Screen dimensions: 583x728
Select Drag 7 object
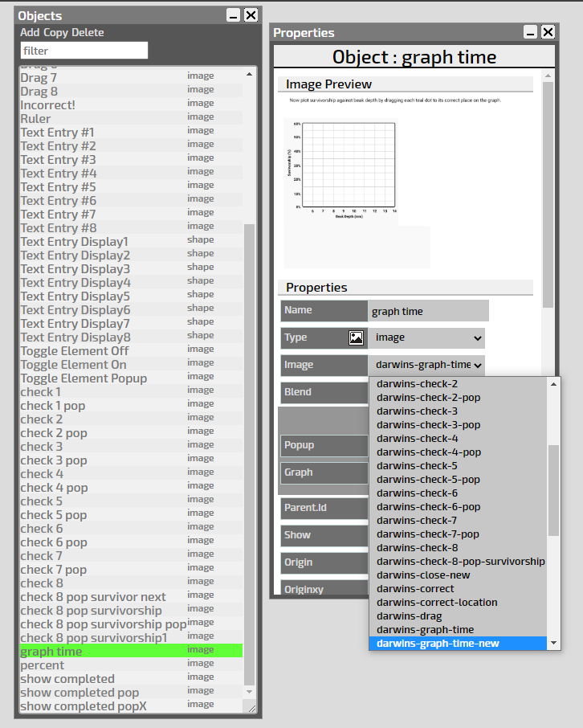[131, 77]
